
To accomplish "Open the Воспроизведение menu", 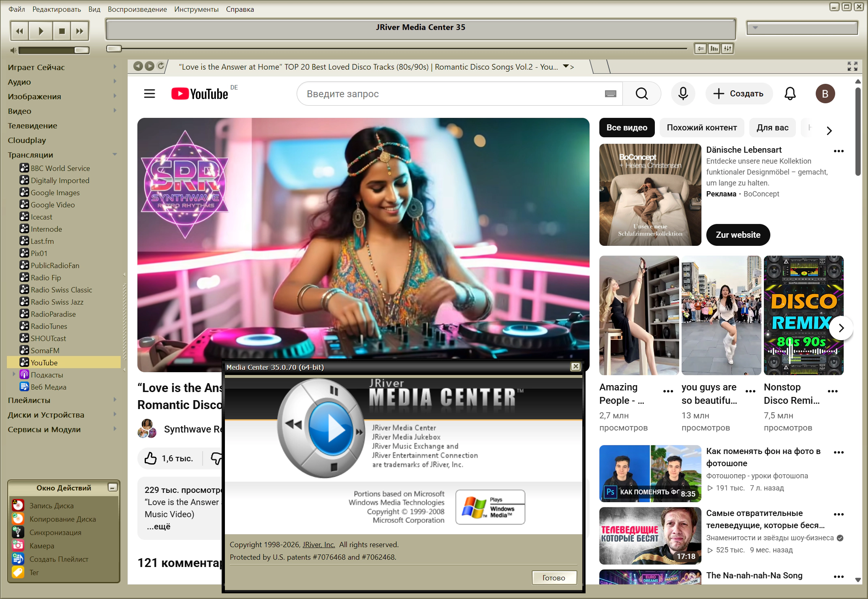I will (x=137, y=9).
